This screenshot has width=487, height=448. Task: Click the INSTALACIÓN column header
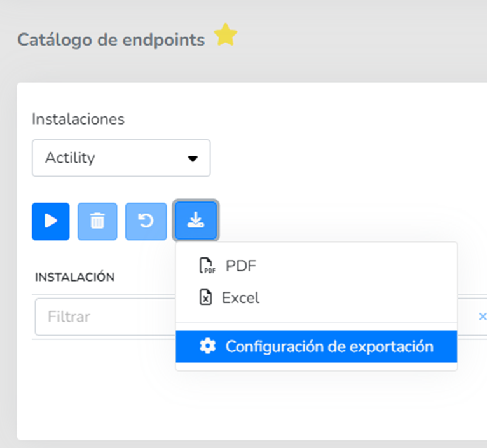pos(74,277)
